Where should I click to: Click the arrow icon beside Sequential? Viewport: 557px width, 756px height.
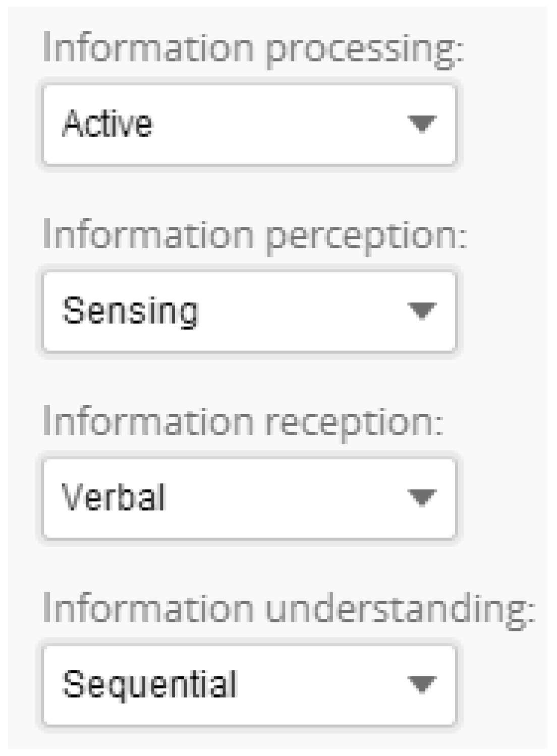(x=422, y=684)
